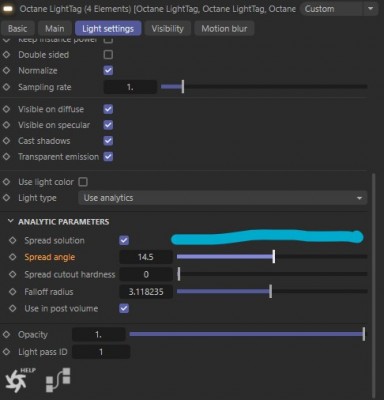
Task: Collapse the Analytic Parameters section
Action: pos(10,221)
